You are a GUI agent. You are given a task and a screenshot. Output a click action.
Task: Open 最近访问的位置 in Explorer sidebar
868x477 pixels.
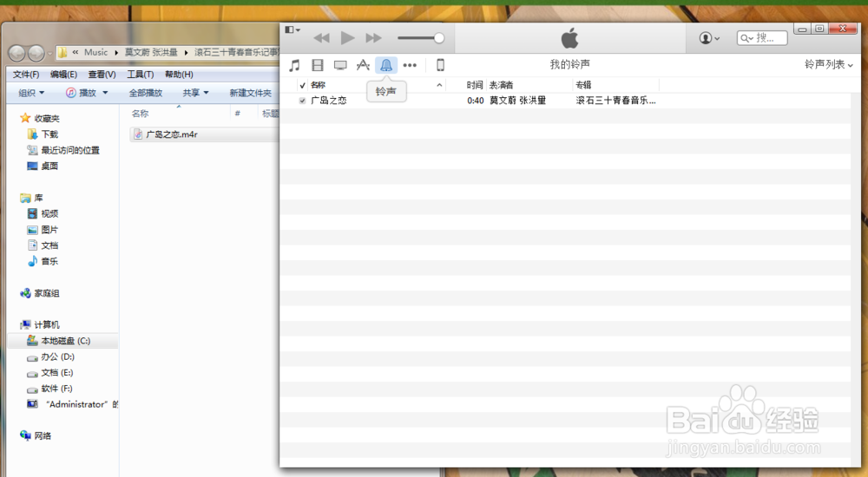[x=63, y=151]
